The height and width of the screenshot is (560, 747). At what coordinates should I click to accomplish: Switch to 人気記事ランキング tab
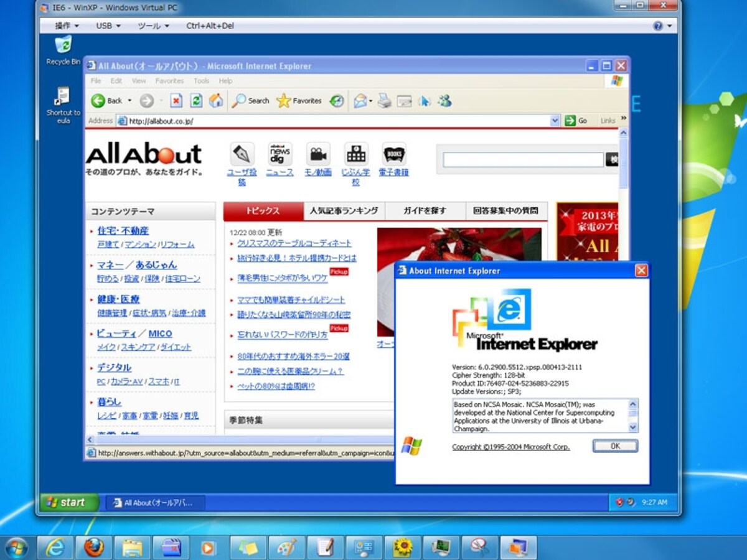pyautogui.click(x=344, y=211)
